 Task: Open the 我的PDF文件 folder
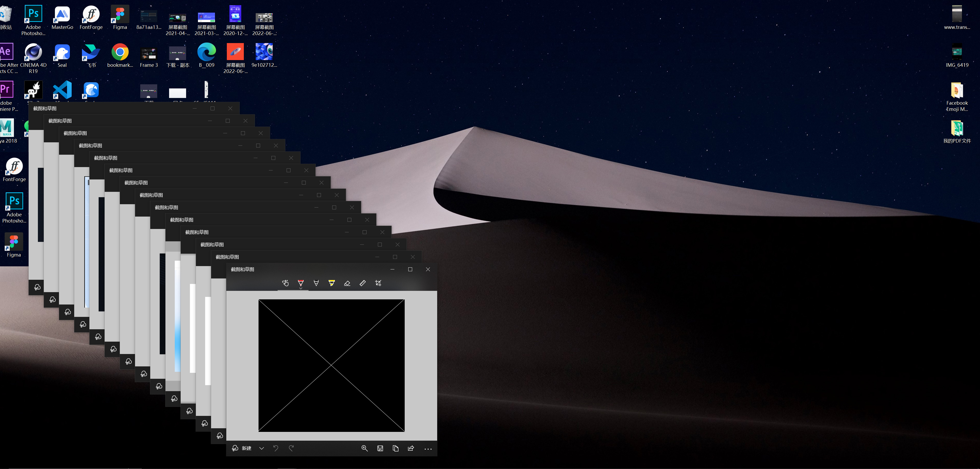point(957,129)
